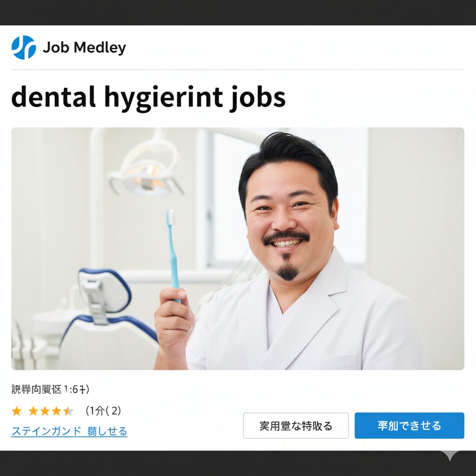Screen dimensions: 476x476
Task: Click the Job Medley brand name text
Action: click(x=85, y=48)
